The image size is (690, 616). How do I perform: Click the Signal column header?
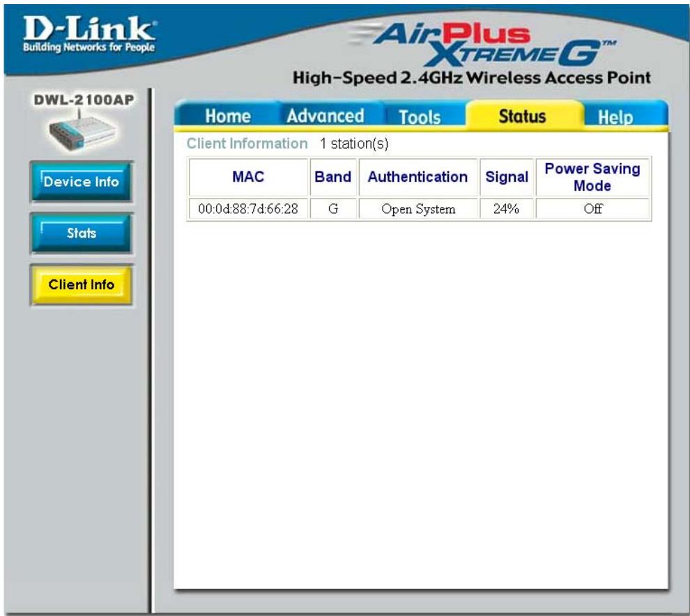point(507,177)
